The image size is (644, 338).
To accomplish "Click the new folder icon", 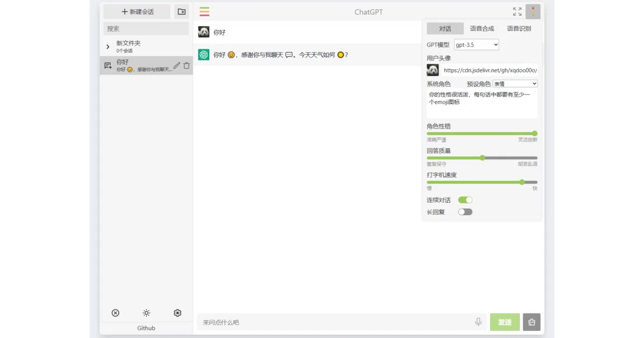I will (181, 12).
